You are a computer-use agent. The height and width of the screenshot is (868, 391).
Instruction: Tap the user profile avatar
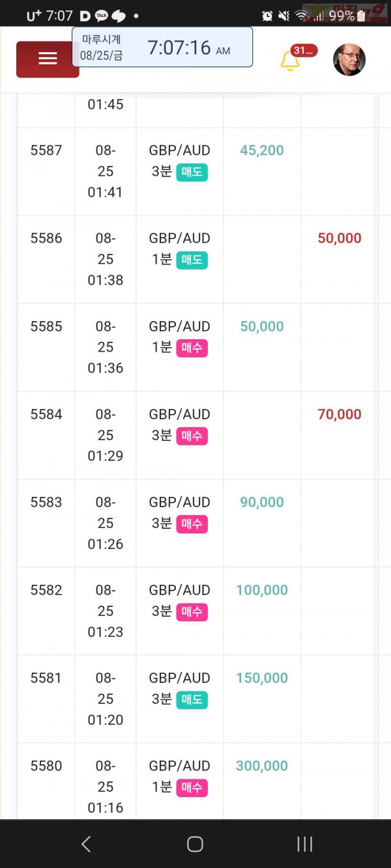pos(349,60)
